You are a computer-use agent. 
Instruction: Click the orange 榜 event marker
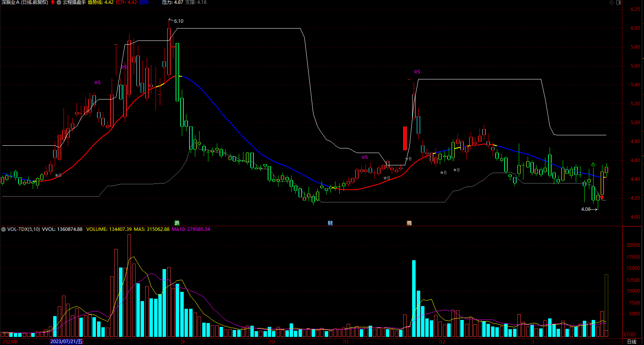[409, 223]
